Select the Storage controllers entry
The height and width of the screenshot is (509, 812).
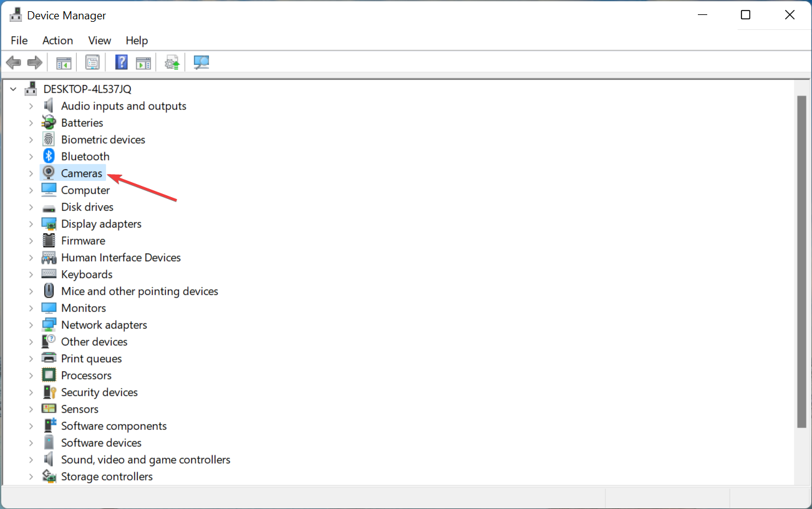[x=107, y=477]
